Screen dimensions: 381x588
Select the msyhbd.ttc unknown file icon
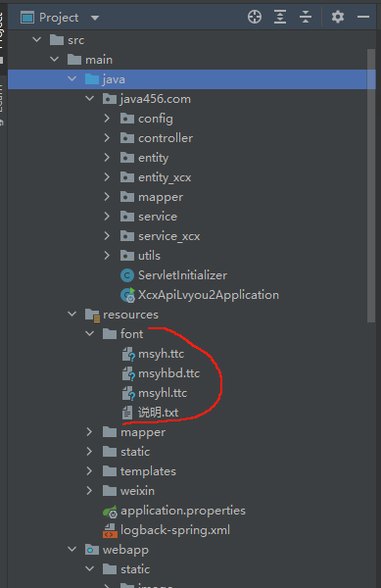pos(128,373)
